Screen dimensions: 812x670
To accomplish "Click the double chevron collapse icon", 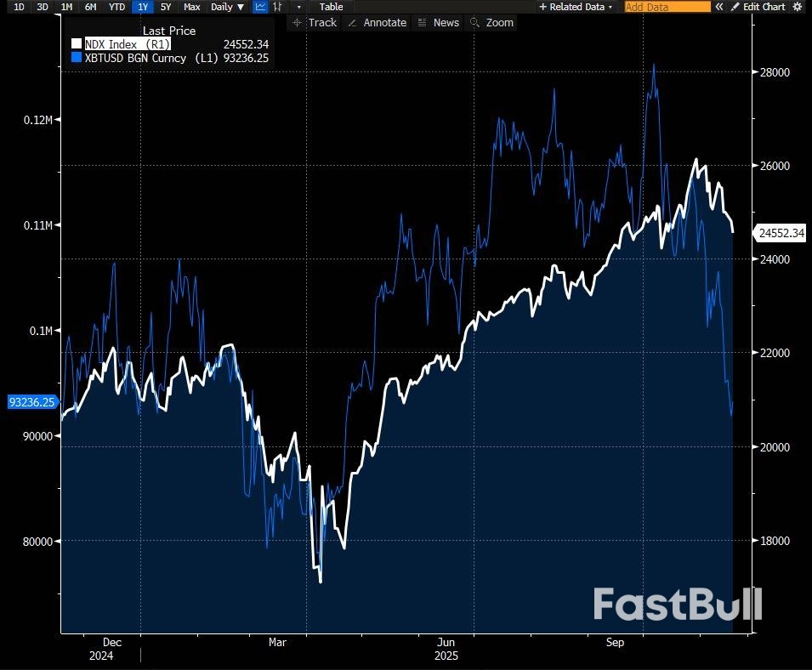I will (x=718, y=7).
